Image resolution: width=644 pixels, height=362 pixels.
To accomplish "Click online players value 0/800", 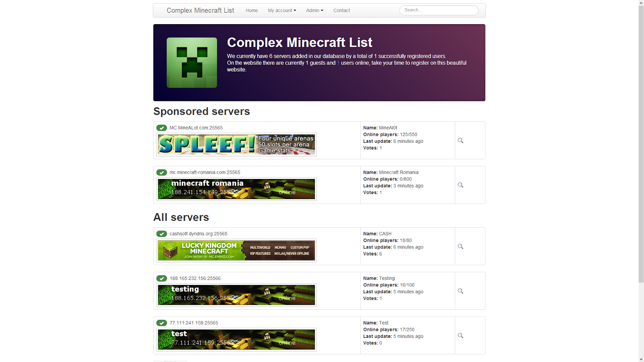I will [406, 179].
